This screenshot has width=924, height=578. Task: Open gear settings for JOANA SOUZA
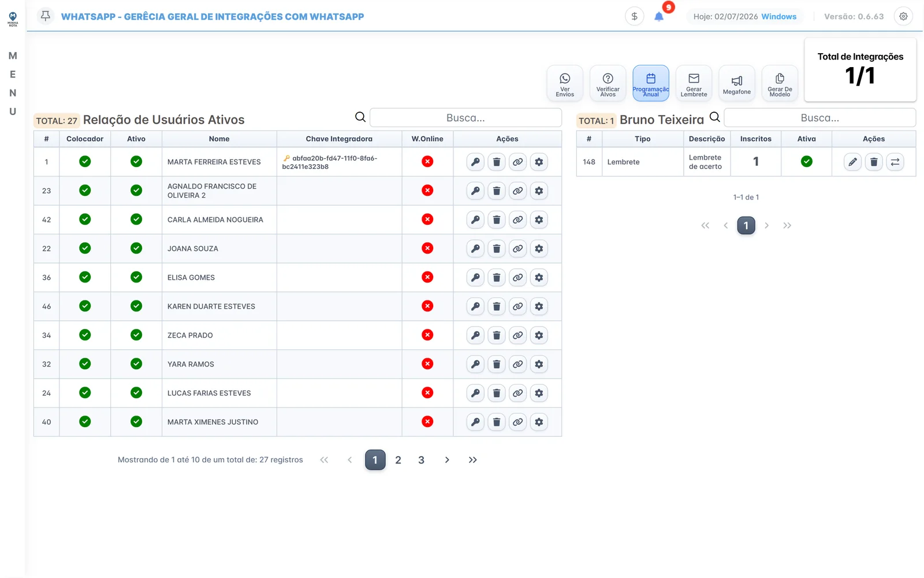(539, 249)
